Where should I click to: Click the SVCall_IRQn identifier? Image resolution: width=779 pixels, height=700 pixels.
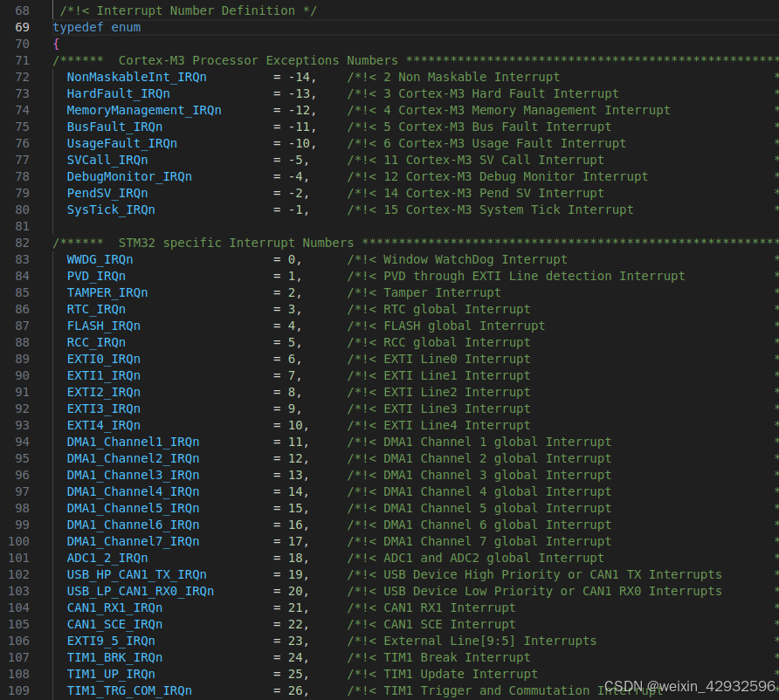[107, 160]
